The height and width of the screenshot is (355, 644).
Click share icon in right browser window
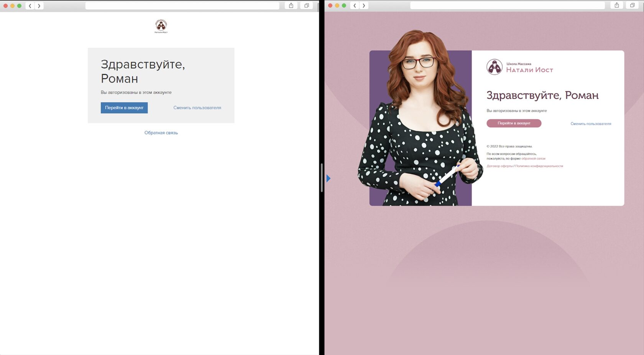(x=617, y=5)
